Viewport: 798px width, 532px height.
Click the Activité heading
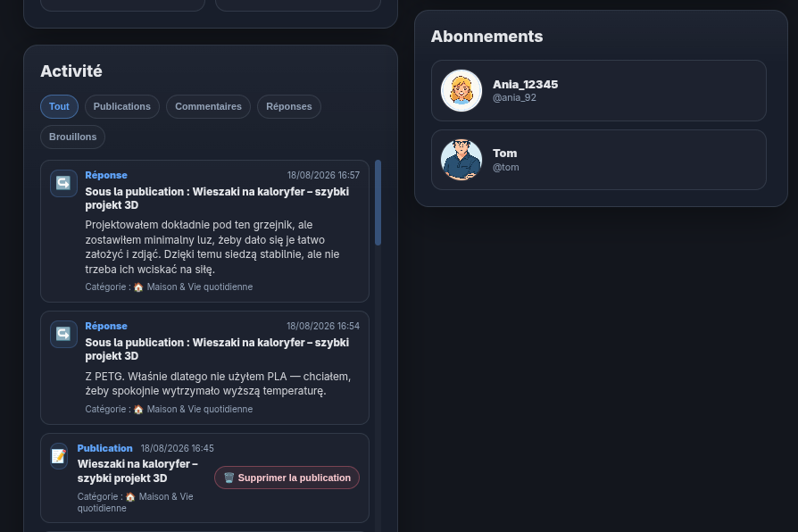coord(71,71)
